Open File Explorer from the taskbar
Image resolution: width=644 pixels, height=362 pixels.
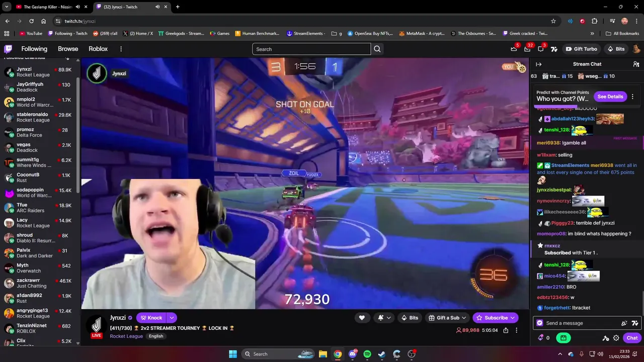[323, 354]
